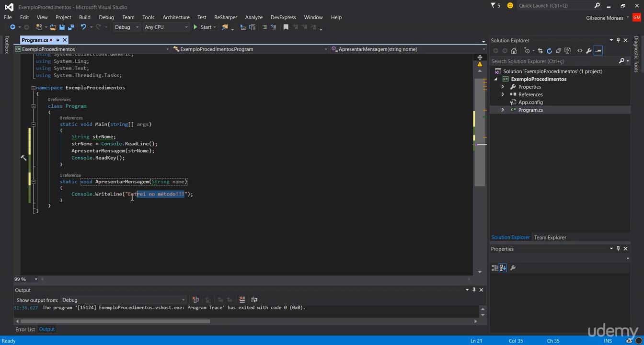Click the Pending Changes Filter clock icon
Image resolution: width=644 pixels, height=345 pixels.
(527, 51)
